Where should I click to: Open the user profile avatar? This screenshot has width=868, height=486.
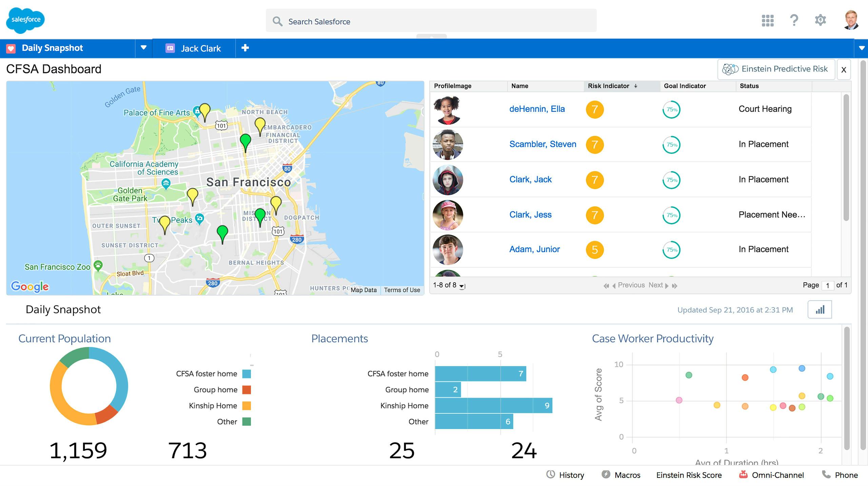(850, 20)
